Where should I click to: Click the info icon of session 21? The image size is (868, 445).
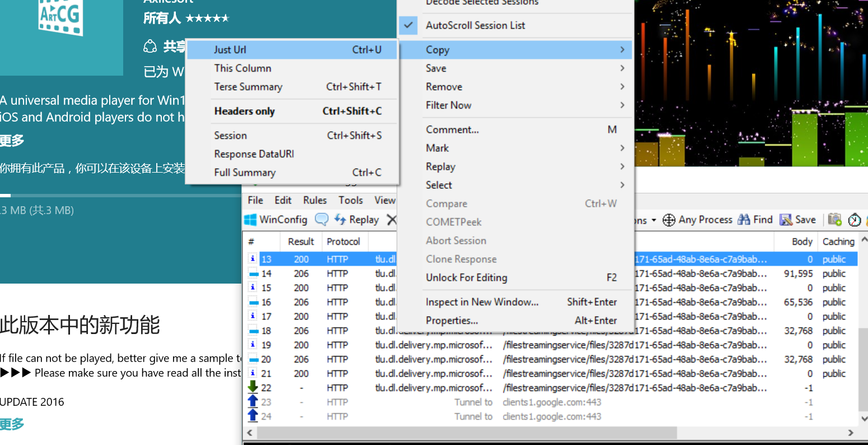(x=253, y=373)
